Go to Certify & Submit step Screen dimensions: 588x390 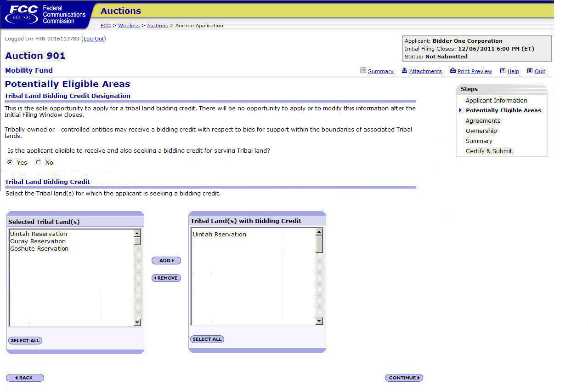click(x=489, y=151)
